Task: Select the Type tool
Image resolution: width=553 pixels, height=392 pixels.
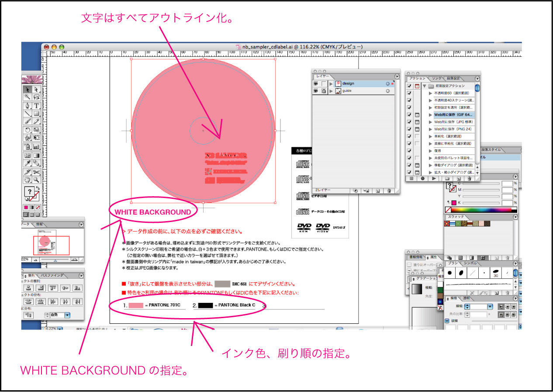Action: pos(36,105)
